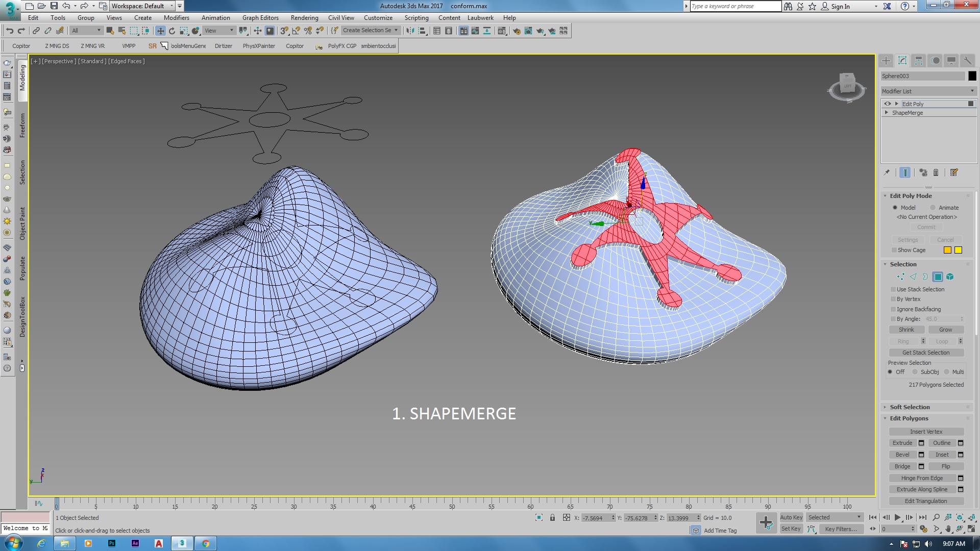Select the Rotate tool in main toolbar
This screenshot has width=980, height=551.
tap(172, 31)
